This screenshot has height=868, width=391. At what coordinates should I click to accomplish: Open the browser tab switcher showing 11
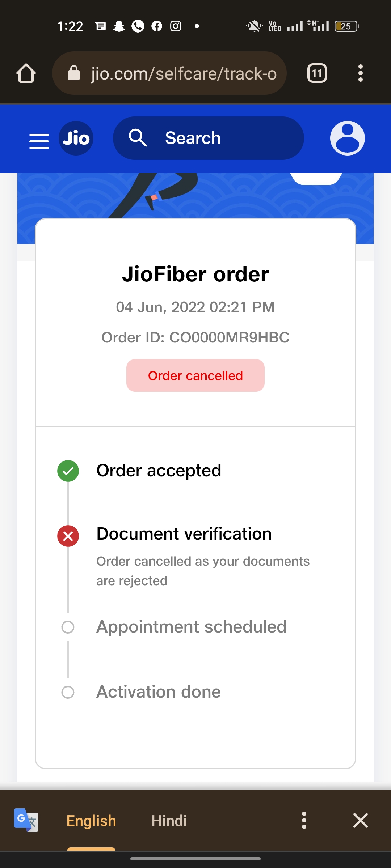coord(317,73)
